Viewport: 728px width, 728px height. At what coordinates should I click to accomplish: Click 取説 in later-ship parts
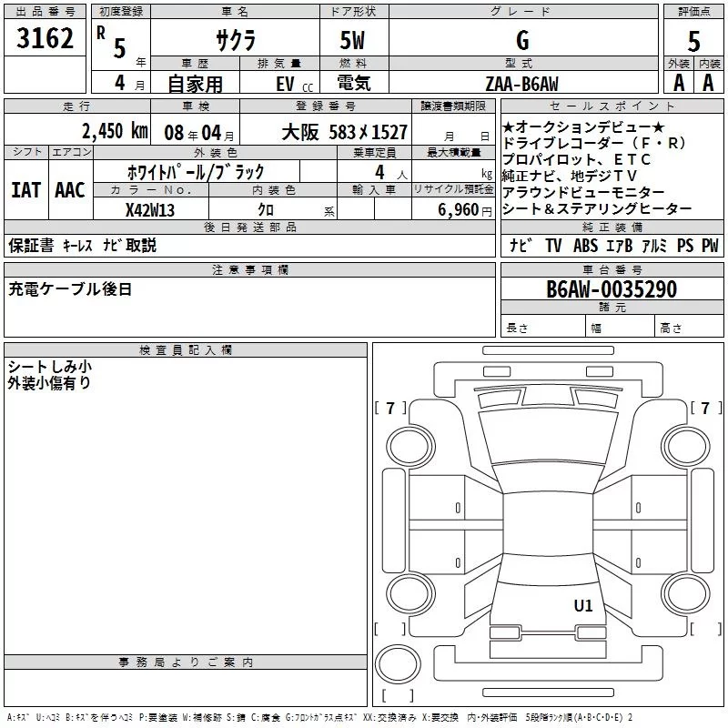[142, 245]
